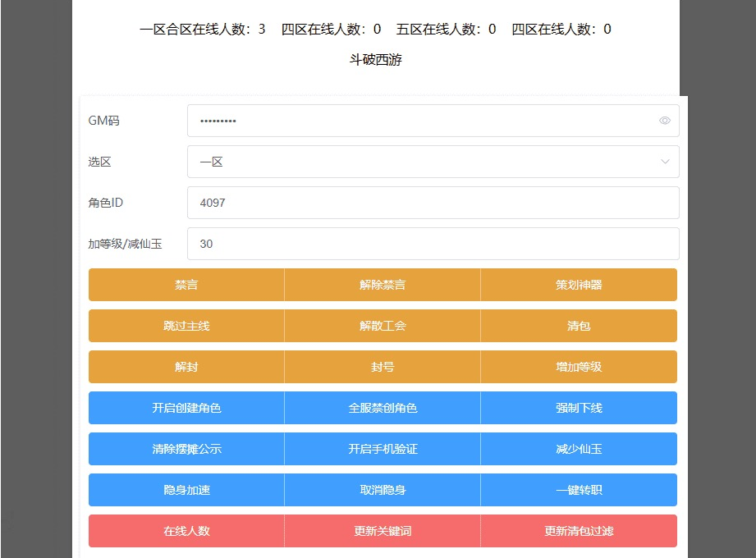Screen dimensions: 756x558
Task: Toggle GM码 password visibility eye icon
Action: click(664, 121)
